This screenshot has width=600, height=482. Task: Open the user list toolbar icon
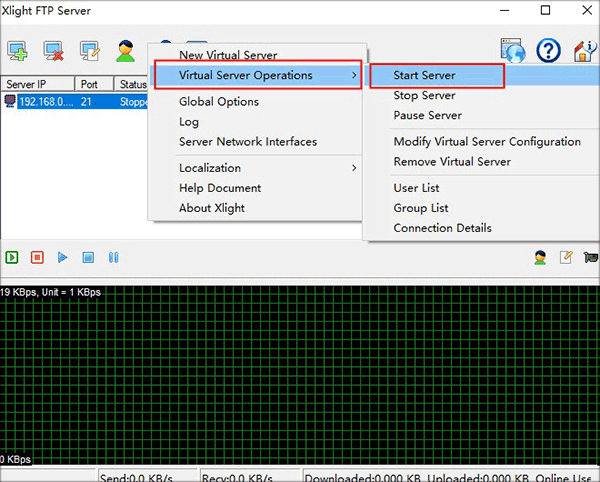[126, 51]
